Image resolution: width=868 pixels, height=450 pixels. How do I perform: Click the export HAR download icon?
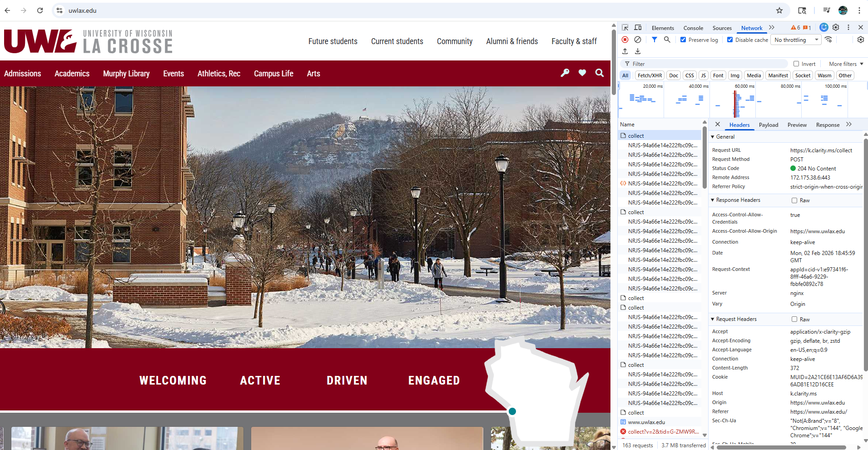point(638,51)
